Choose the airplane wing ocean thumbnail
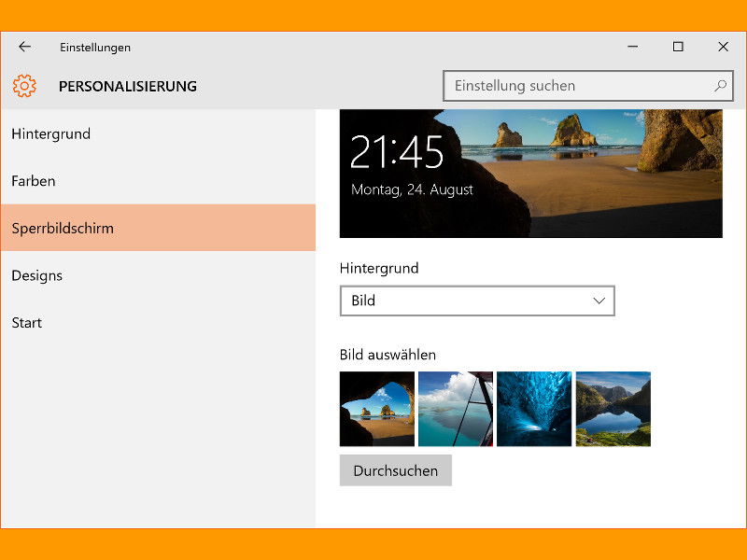Viewport: 747px width, 560px height. click(456, 409)
